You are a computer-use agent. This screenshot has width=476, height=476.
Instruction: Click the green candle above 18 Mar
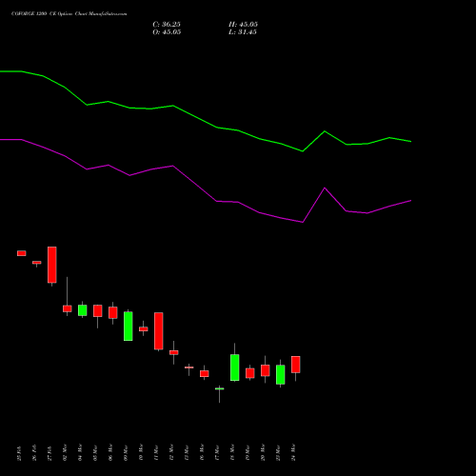(235, 367)
